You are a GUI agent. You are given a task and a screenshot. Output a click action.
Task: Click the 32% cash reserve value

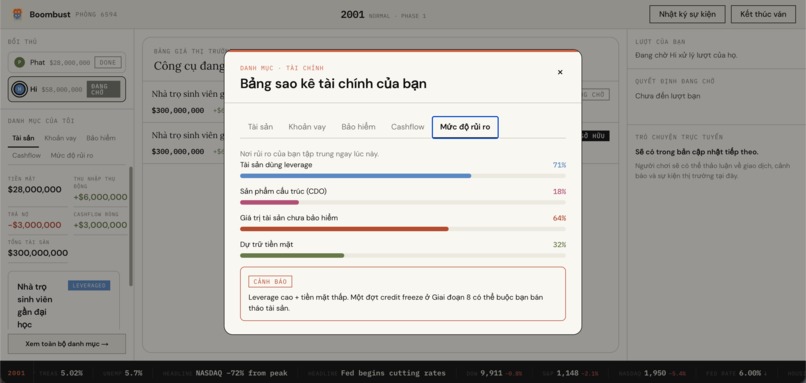point(559,245)
